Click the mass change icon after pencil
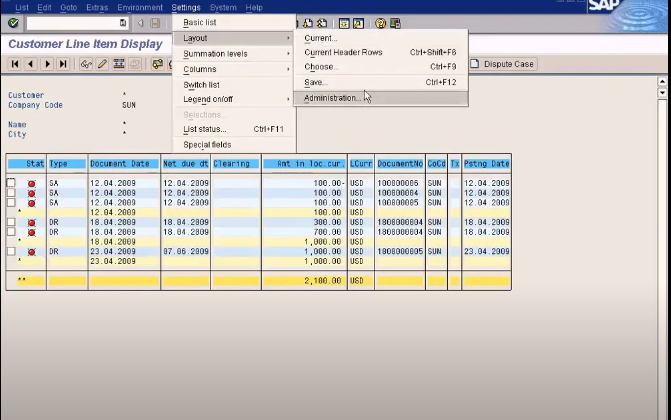The width and height of the screenshot is (671, 420). (x=119, y=64)
